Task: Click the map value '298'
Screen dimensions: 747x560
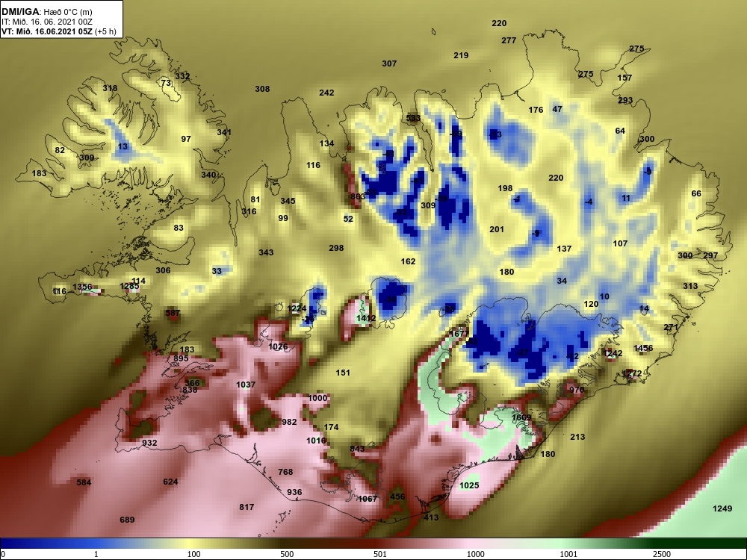Action: point(336,248)
